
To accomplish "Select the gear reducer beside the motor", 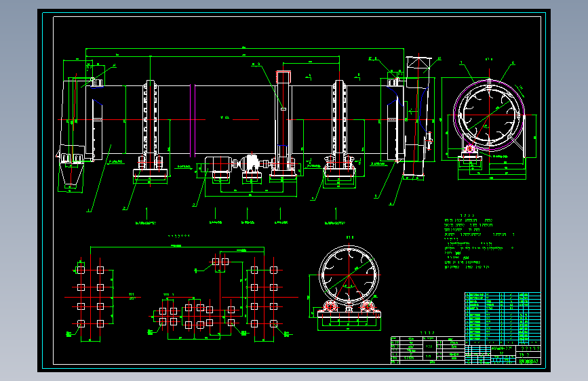I will pyautogui.click(x=251, y=165).
